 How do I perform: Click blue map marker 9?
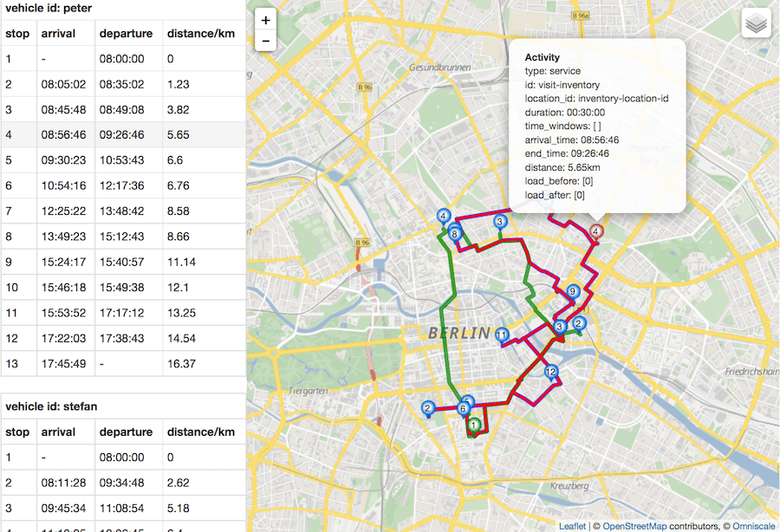[572, 292]
